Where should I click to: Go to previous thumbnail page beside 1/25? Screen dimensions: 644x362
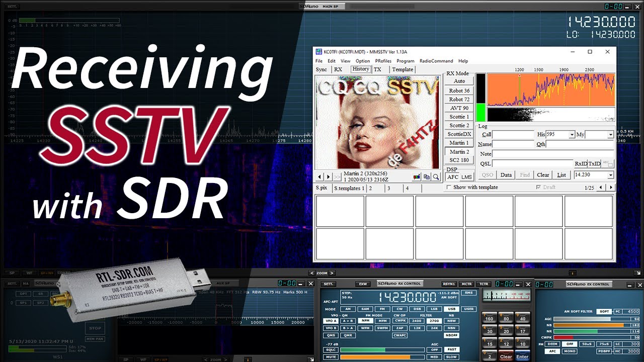click(602, 188)
